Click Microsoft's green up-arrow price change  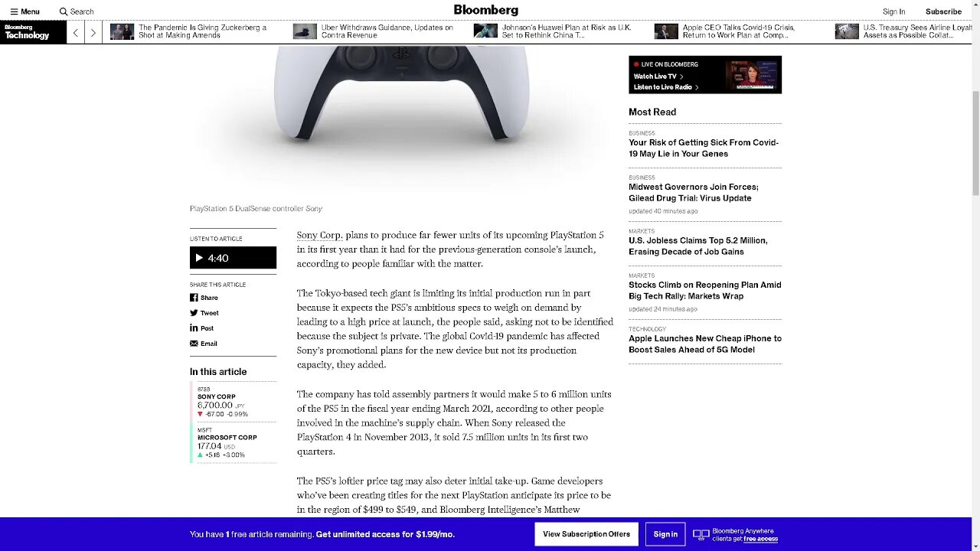pyautogui.click(x=221, y=455)
